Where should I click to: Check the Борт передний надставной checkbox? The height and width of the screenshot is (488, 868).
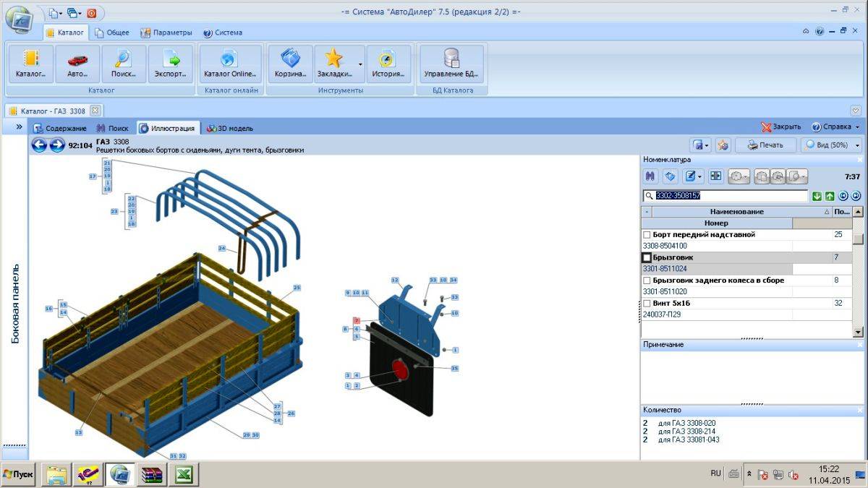click(647, 235)
